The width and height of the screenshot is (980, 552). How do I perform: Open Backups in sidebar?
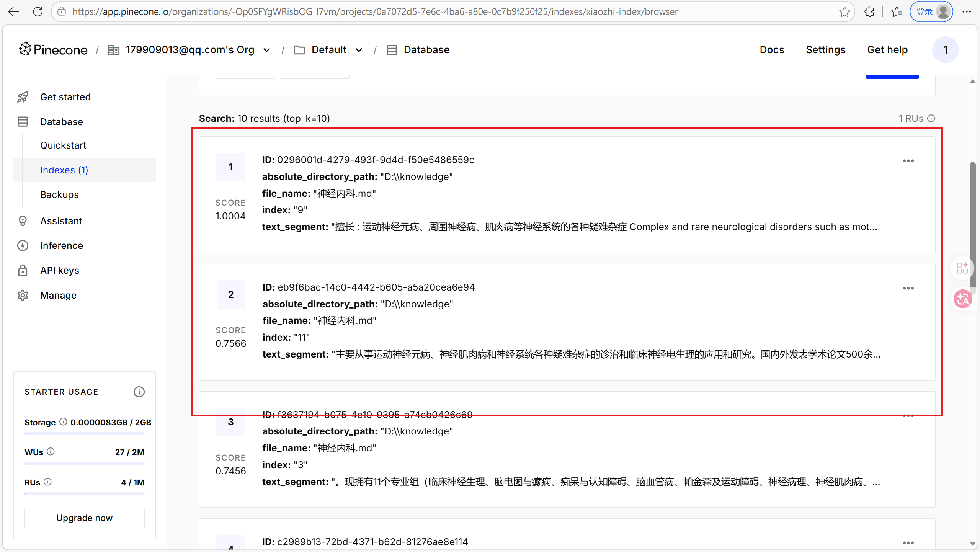point(59,194)
